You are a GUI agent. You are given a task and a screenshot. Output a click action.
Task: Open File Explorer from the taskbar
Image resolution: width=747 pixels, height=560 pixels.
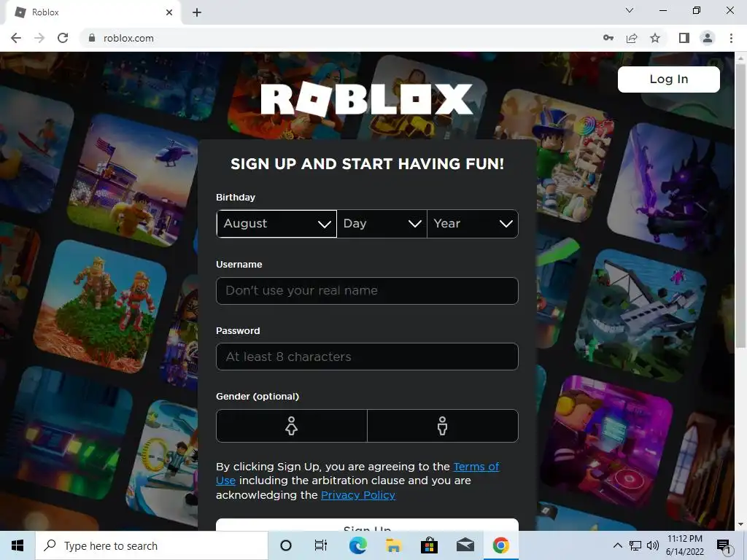click(393, 545)
